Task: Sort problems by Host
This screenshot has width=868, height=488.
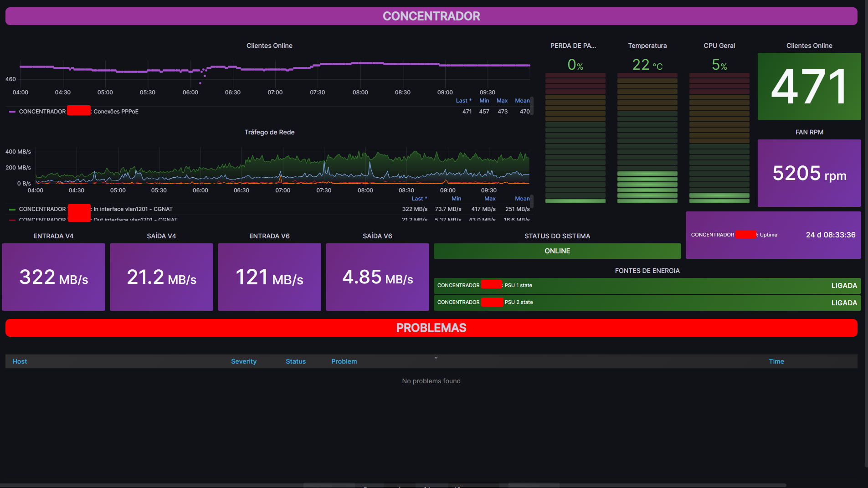Action: click(x=19, y=361)
